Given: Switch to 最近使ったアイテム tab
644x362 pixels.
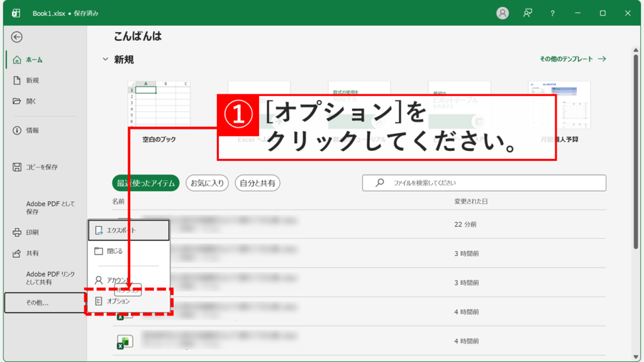Looking at the screenshot, I should [146, 183].
